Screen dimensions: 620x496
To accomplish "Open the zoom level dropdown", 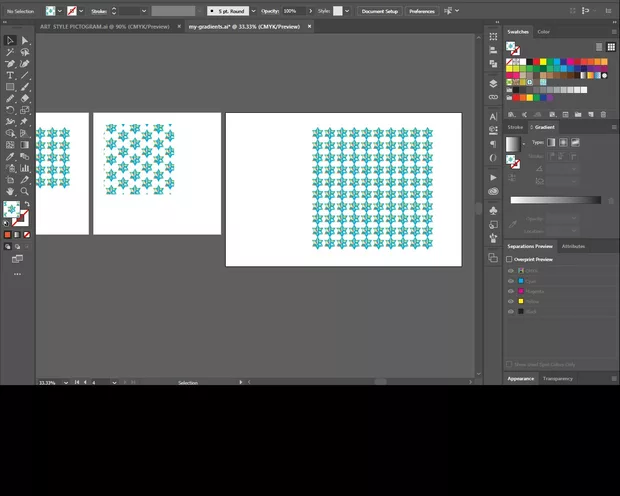I will pyautogui.click(x=66, y=382).
